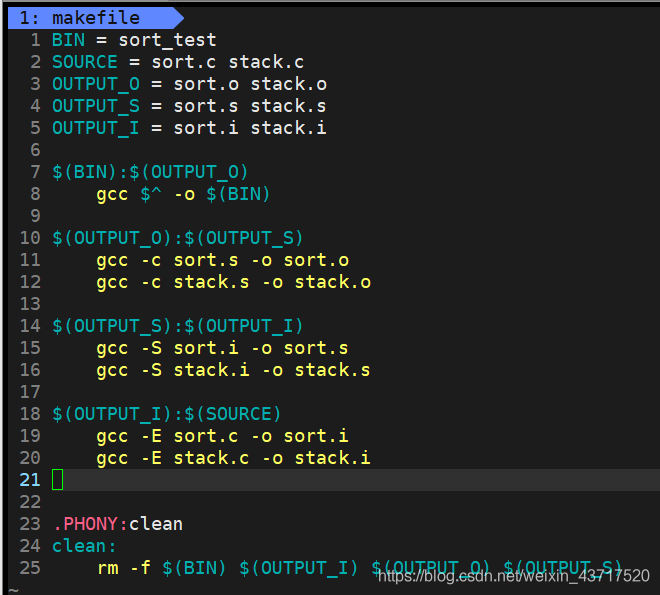Click '$(OUTPUT_S):$(OUTPUT_I)' rule on line 14
Viewport: 660px width, 595px height.
[178, 326]
